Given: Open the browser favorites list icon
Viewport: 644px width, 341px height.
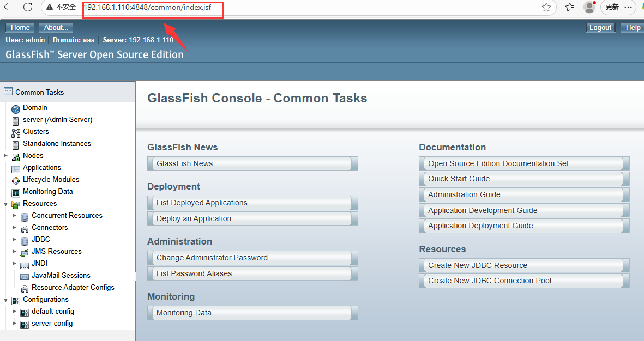Looking at the screenshot, I should click(x=570, y=7).
